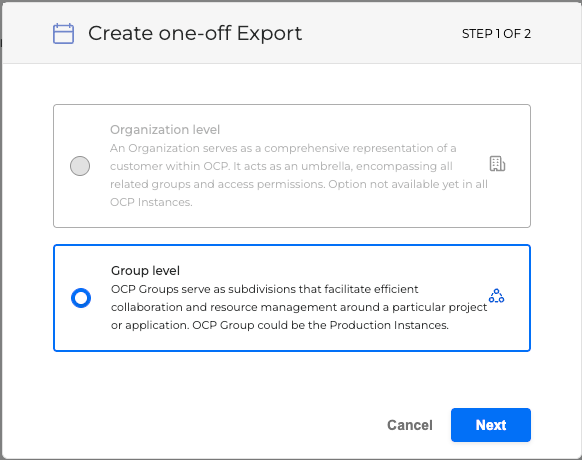Click the grey header bar beside the title
Screen dimensions: 582x460
point(382,33)
